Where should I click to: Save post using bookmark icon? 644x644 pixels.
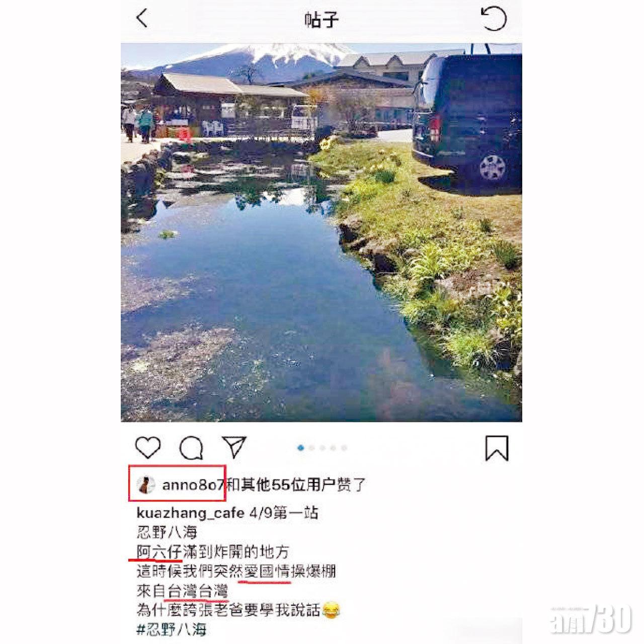497,448
